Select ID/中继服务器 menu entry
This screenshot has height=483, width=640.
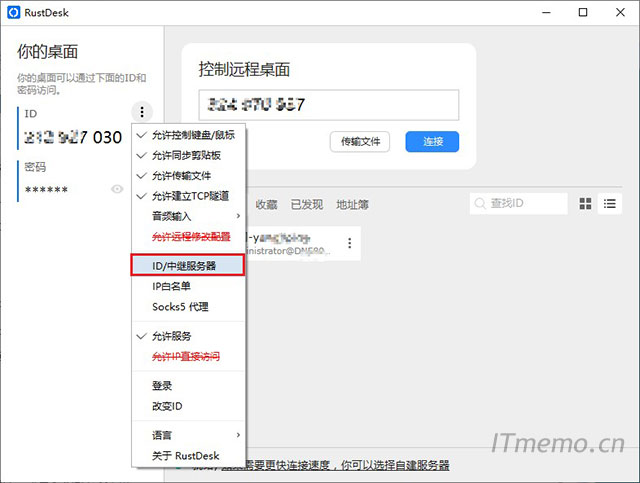click(188, 266)
